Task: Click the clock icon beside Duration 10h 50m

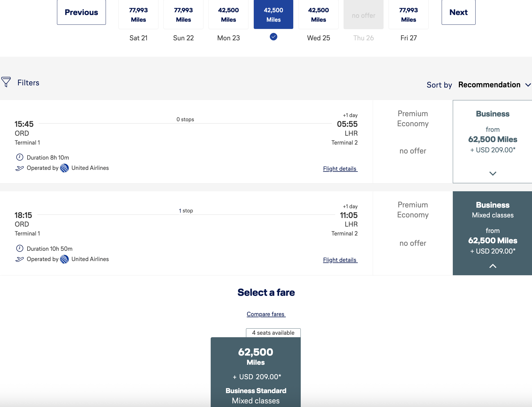Action: [19, 249]
